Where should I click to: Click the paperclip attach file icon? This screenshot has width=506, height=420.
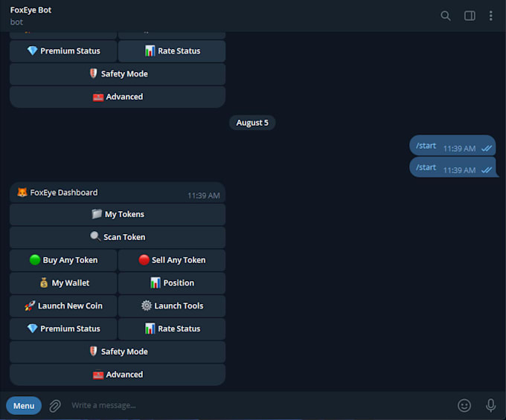coord(55,405)
